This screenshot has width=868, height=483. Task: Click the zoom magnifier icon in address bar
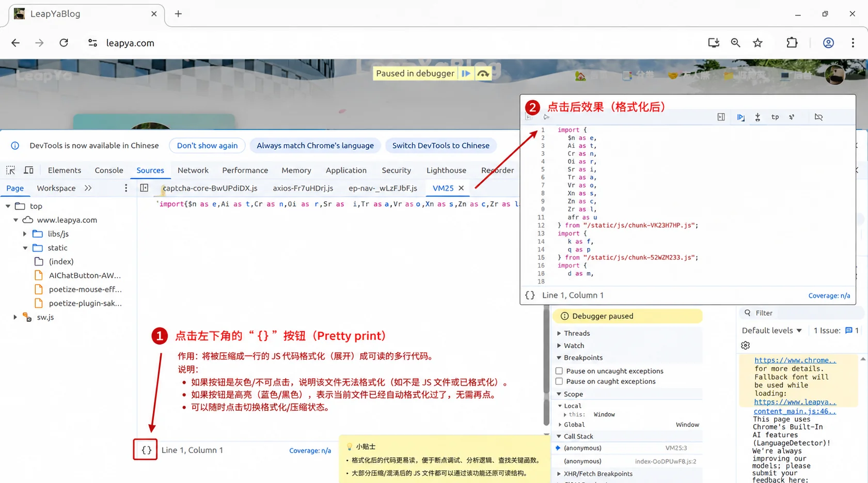click(x=736, y=43)
